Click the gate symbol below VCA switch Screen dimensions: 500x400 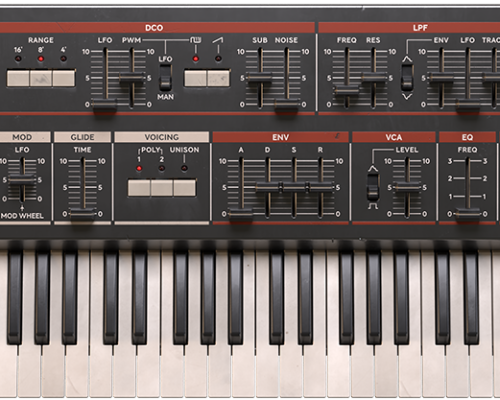[373, 206]
